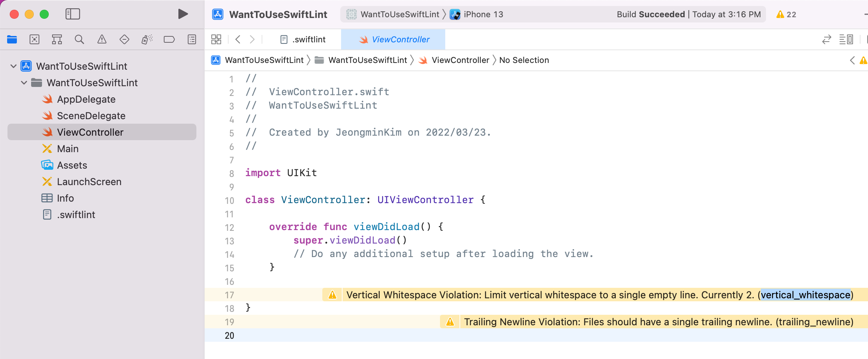The width and height of the screenshot is (868, 359).
Task: Open the Breakpoint navigator icon
Action: point(169,39)
